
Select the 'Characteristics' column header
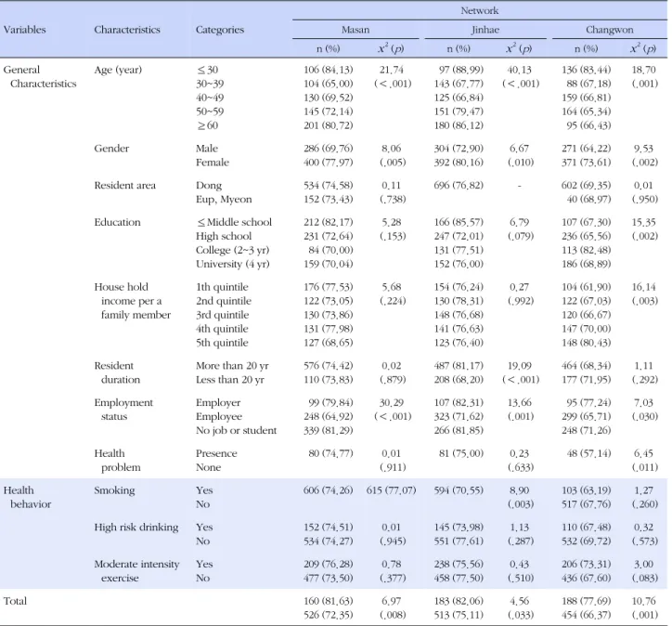(x=127, y=30)
